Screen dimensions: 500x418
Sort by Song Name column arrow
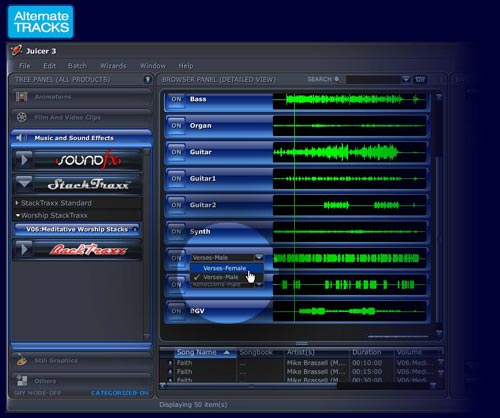click(x=227, y=352)
